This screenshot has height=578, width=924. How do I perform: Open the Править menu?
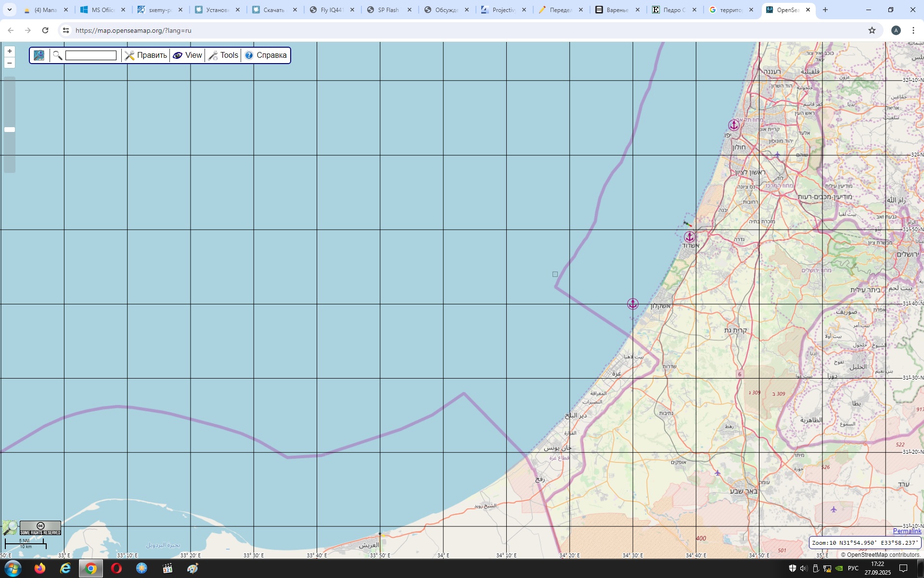pos(146,55)
